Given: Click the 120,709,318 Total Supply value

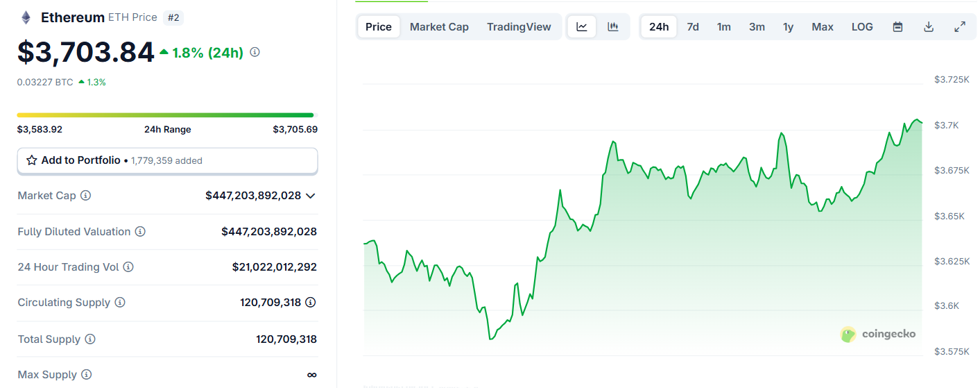Looking at the screenshot, I should click(286, 339).
